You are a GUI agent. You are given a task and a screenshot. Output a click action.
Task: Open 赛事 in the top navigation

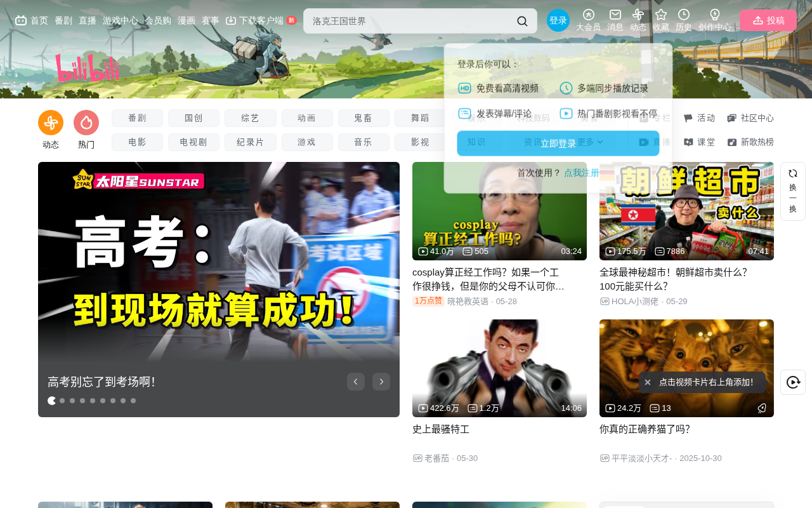click(x=211, y=20)
